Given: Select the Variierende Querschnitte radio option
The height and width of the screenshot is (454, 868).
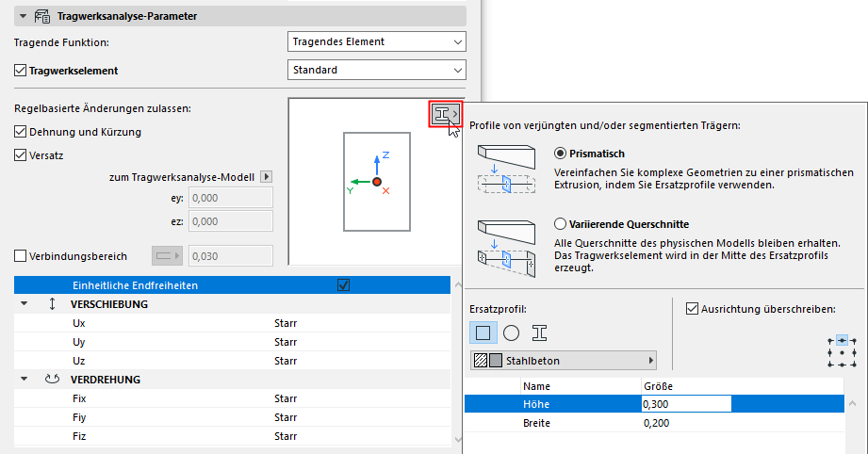Looking at the screenshot, I should (562, 224).
